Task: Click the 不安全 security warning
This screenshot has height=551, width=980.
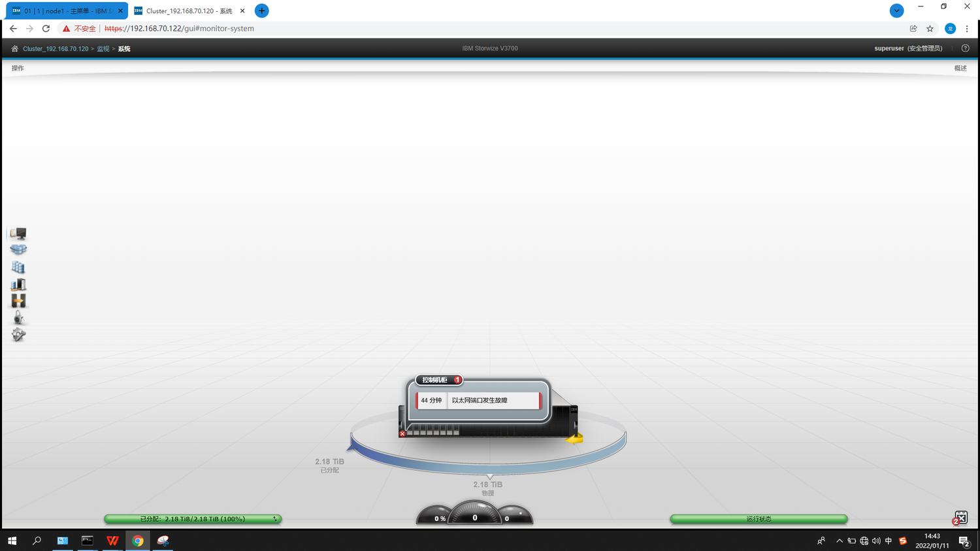Action: [x=79, y=29]
